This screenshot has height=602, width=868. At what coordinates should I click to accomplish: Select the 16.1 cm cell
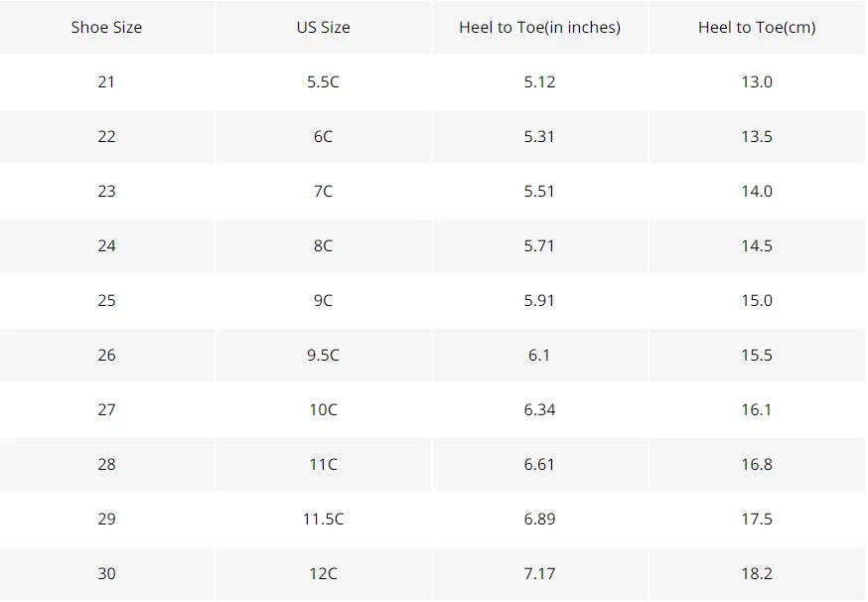[x=757, y=410]
